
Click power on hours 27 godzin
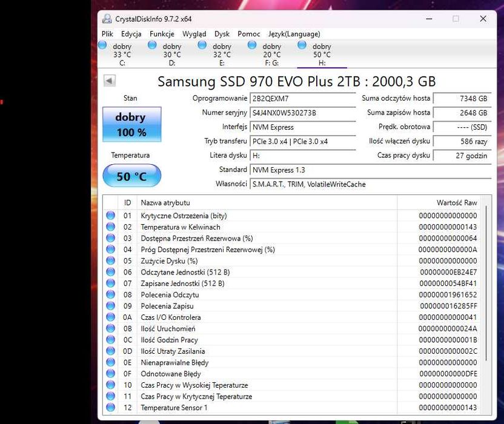(462, 156)
